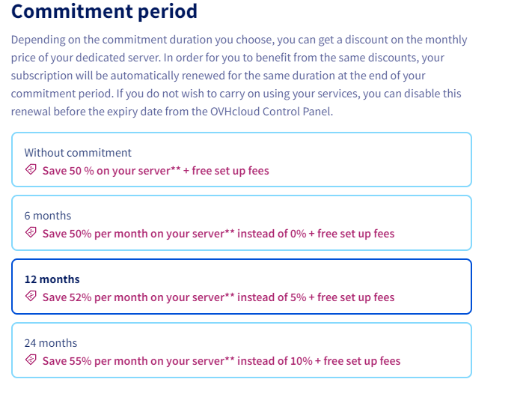Click 'instead of 10%' in the 24 months offer

pyautogui.click(x=275, y=361)
